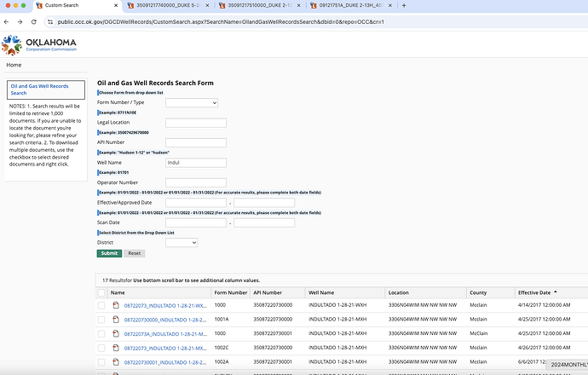Click the macOS red close window button
Viewport: 588px width, 375px height.
tap(8, 5)
